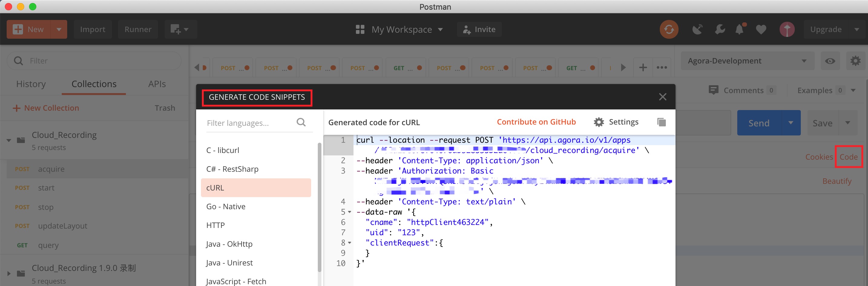868x286 pixels.
Task: Click the Invite person icon
Action: 466,30
